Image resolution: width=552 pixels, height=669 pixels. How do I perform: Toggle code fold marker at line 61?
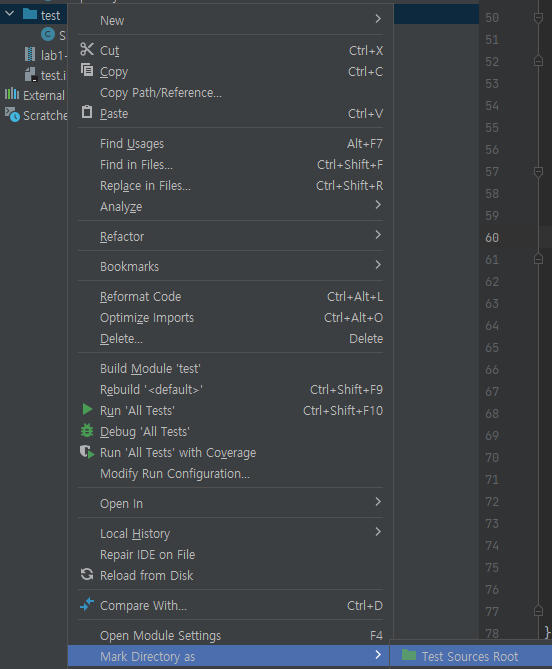[538, 259]
